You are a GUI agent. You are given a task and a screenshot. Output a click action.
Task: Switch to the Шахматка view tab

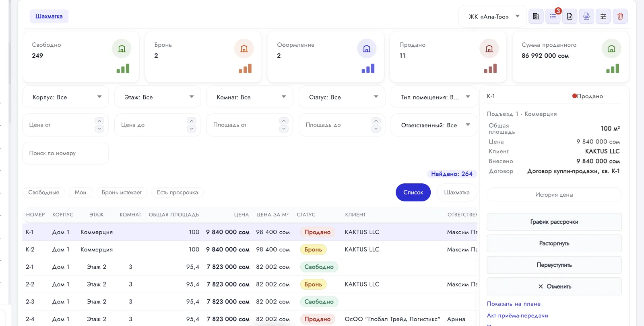pyautogui.click(x=457, y=193)
